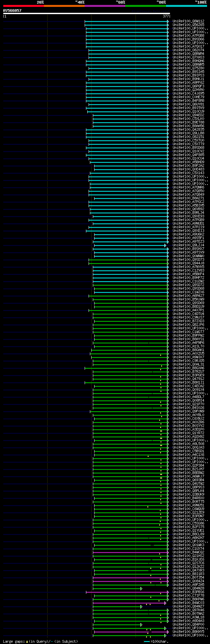This screenshot has height=644, width=210.
Task: Click hit label UniRef100_Q091X4
Action: pos(188,390)
